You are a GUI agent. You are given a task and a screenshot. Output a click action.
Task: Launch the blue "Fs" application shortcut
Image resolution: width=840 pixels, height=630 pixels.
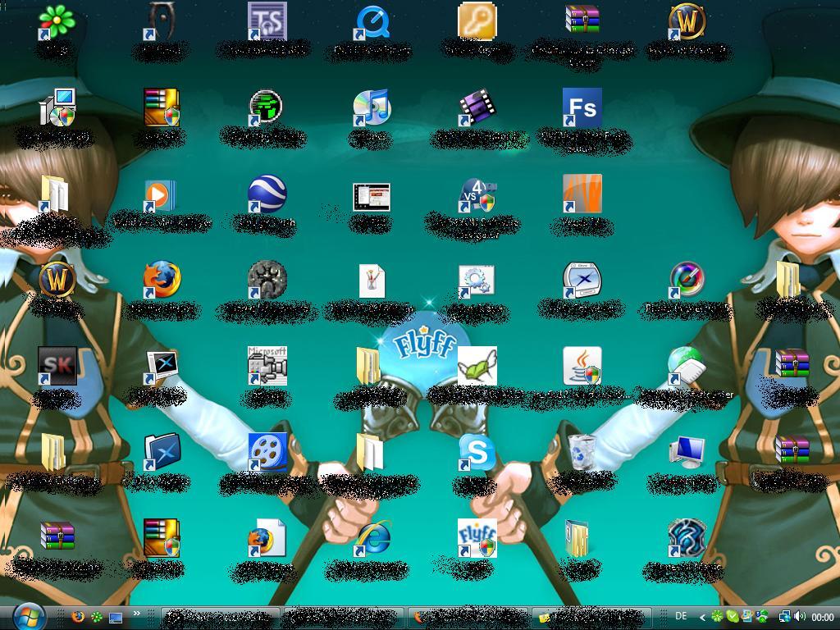tap(582, 107)
